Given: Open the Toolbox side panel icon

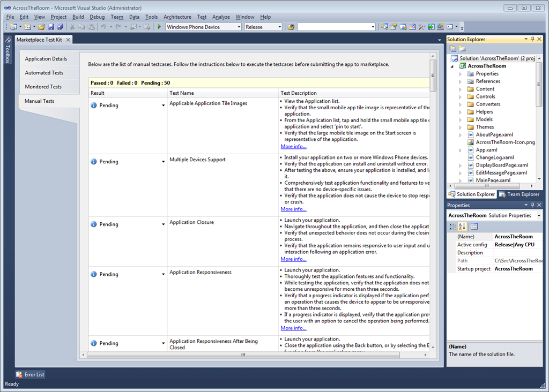Looking at the screenshot, I should (7, 51).
